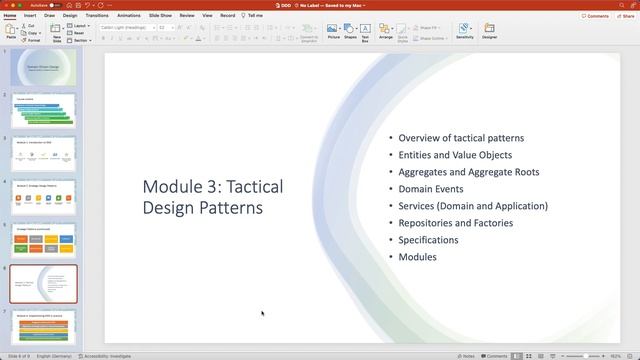Click English (Germany) language in status bar

pos(54,356)
